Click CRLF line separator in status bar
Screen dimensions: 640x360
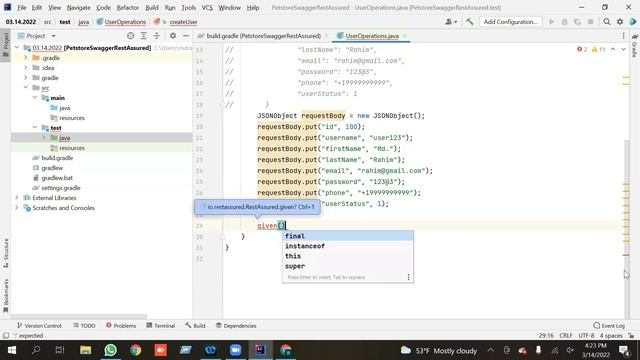566,336
